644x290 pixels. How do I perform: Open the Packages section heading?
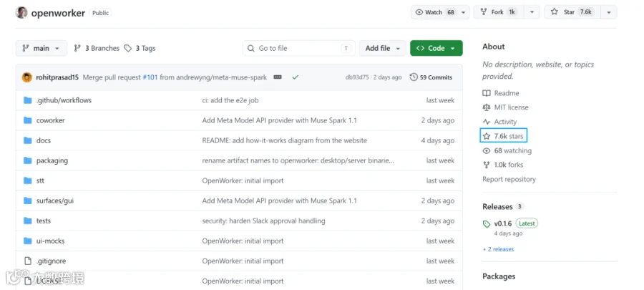point(499,276)
